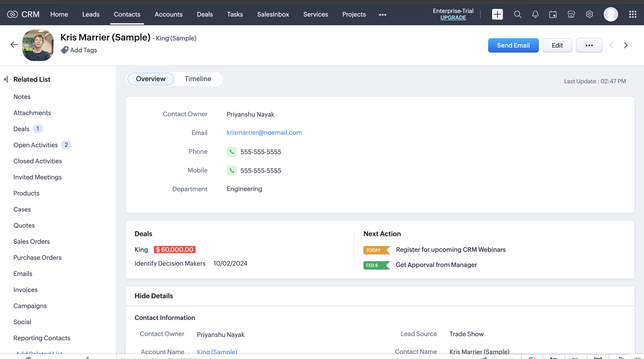Open the calendar icon in top bar
The height and width of the screenshot is (359, 644).
coord(553,14)
